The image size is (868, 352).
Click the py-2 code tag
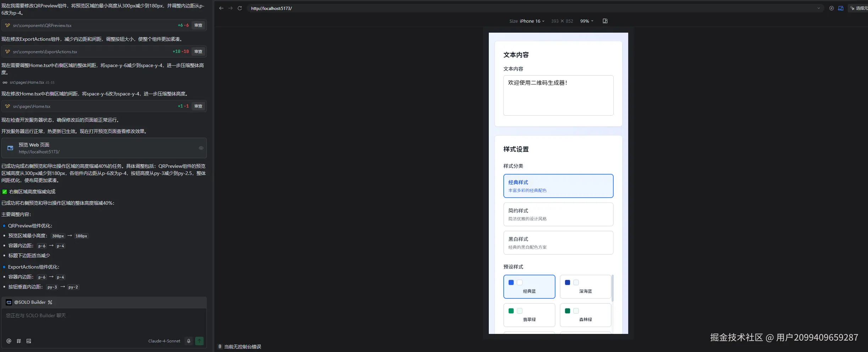[73, 287]
